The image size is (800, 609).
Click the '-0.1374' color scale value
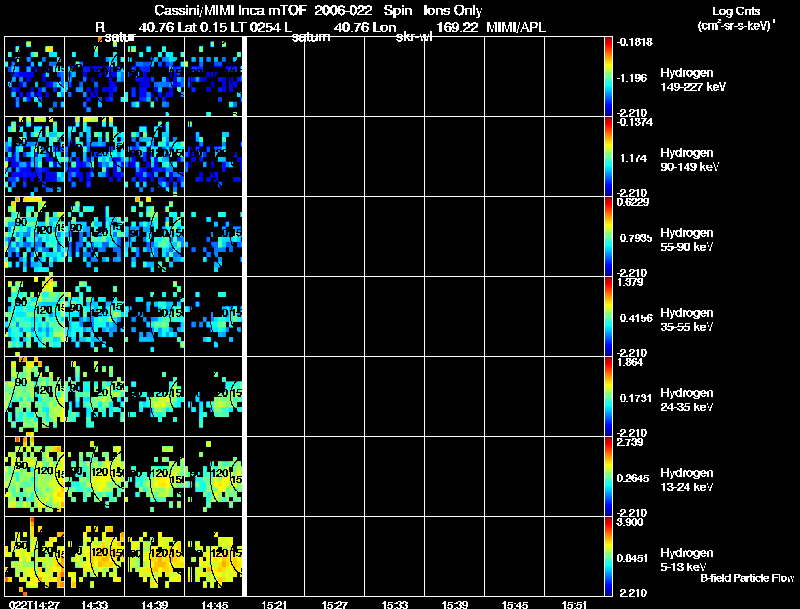(635, 122)
